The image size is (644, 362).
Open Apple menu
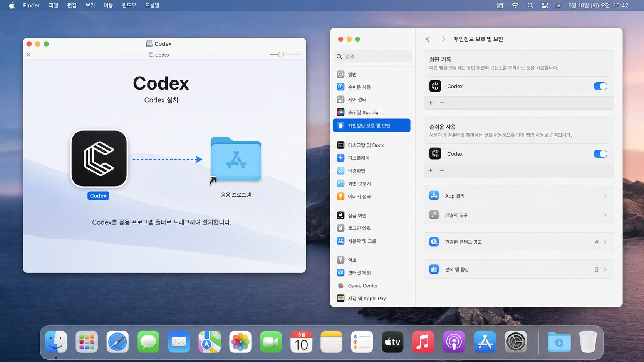[12, 5]
